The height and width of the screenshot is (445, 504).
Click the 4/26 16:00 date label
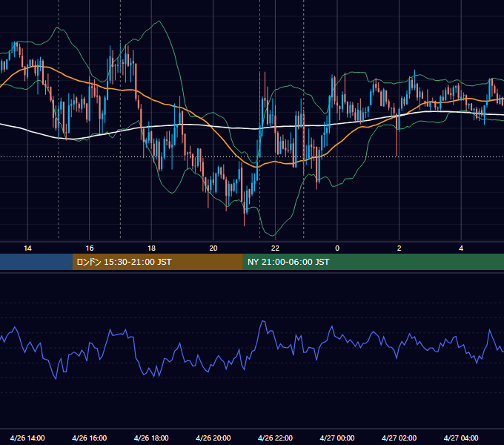point(90,438)
